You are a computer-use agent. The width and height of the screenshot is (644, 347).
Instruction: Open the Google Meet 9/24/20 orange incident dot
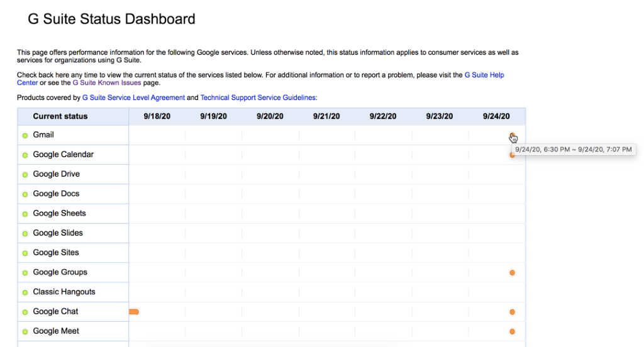pyautogui.click(x=512, y=331)
